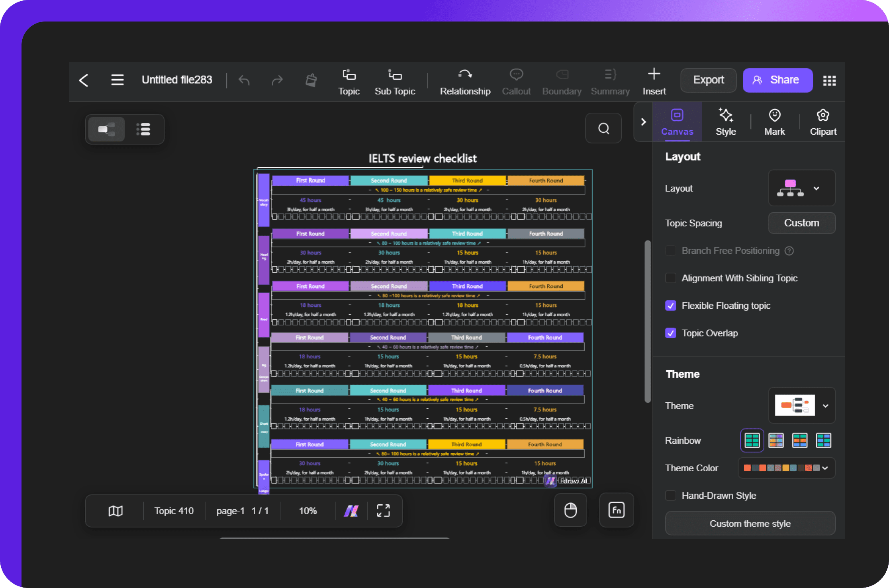Open the Insert menu
This screenshot has width=889, height=588.
coord(654,82)
